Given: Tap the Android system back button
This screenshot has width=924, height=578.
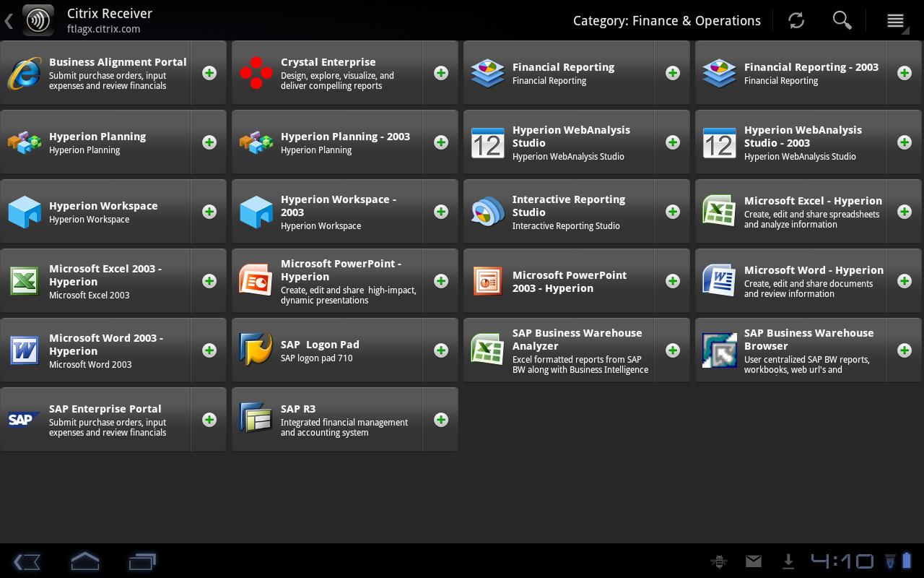Looking at the screenshot, I should (x=27, y=561).
